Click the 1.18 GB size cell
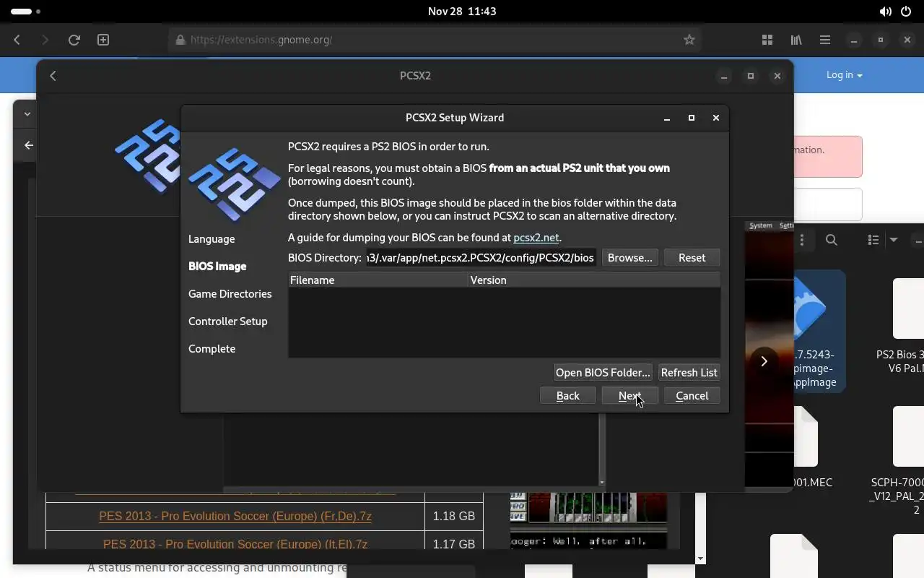This screenshot has height=578, width=924. pos(453,516)
